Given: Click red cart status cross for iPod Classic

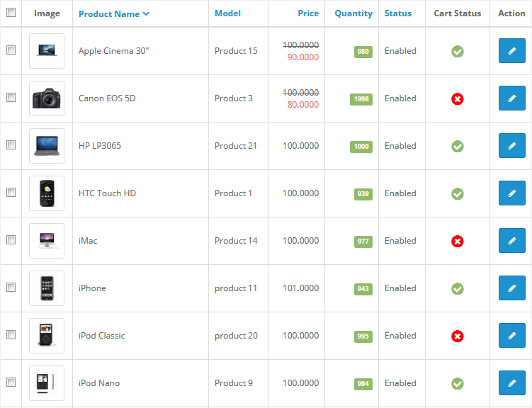Looking at the screenshot, I should tap(458, 336).
